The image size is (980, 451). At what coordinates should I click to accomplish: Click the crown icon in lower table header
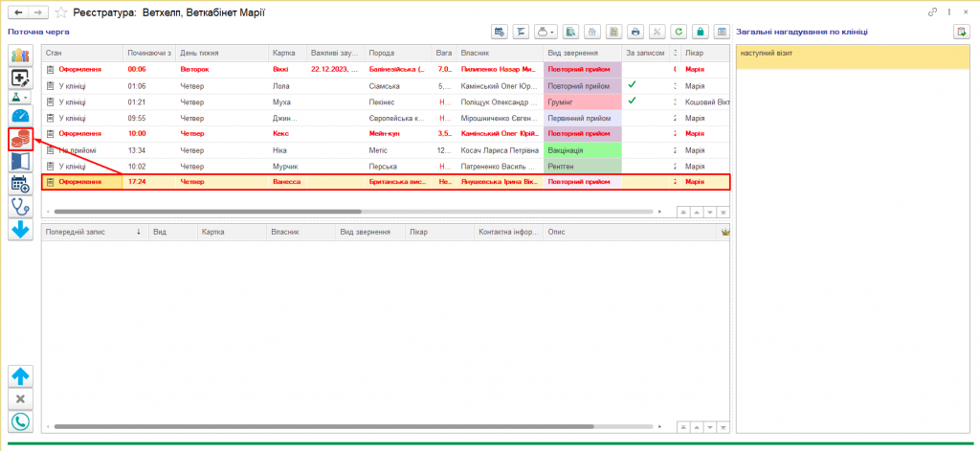[x=725, y=232]
